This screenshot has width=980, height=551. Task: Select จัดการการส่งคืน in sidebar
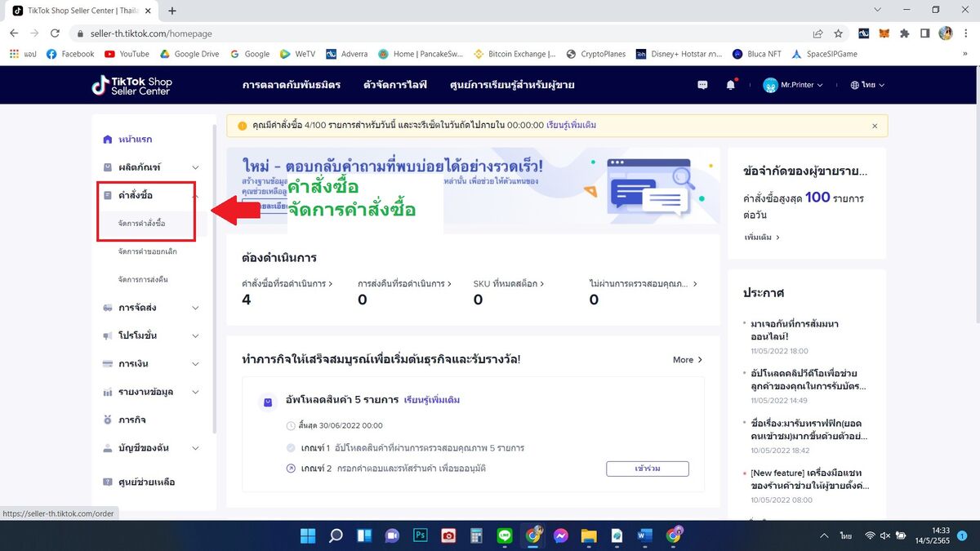[143, 279]
